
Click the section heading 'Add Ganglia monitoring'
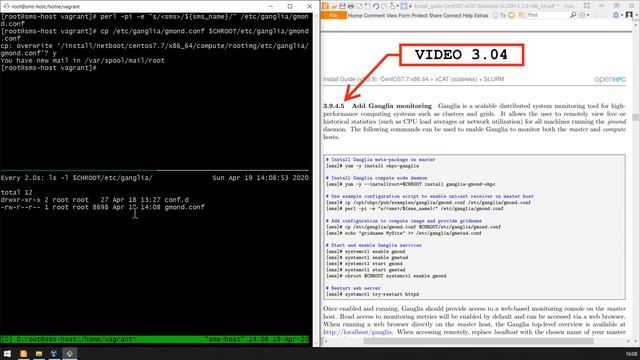click(391, 106)
